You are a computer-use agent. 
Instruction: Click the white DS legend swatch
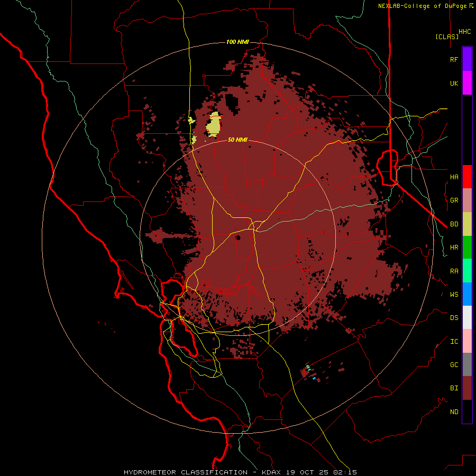[x=467, y=317]
